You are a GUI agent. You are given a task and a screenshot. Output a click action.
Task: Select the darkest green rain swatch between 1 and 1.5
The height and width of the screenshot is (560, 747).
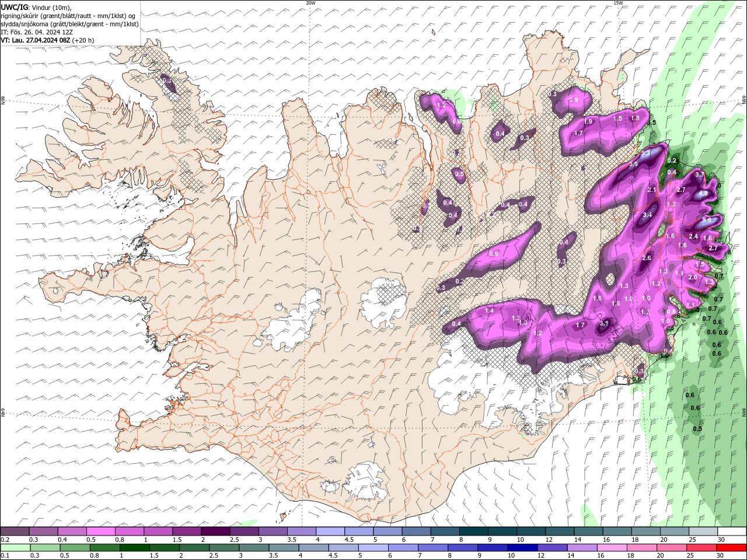click(135, 547)
